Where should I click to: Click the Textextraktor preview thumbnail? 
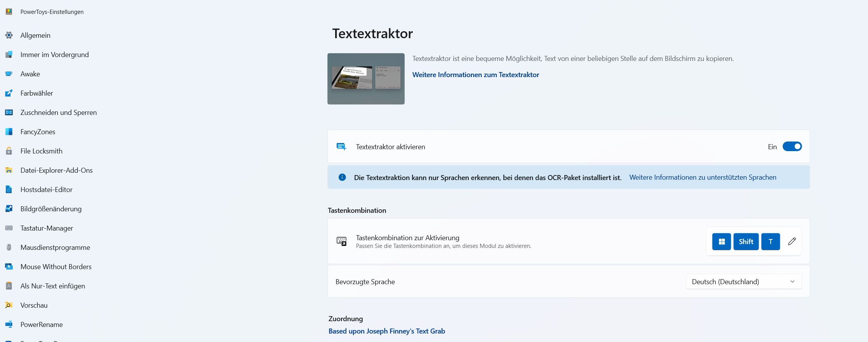coord(366,79)
